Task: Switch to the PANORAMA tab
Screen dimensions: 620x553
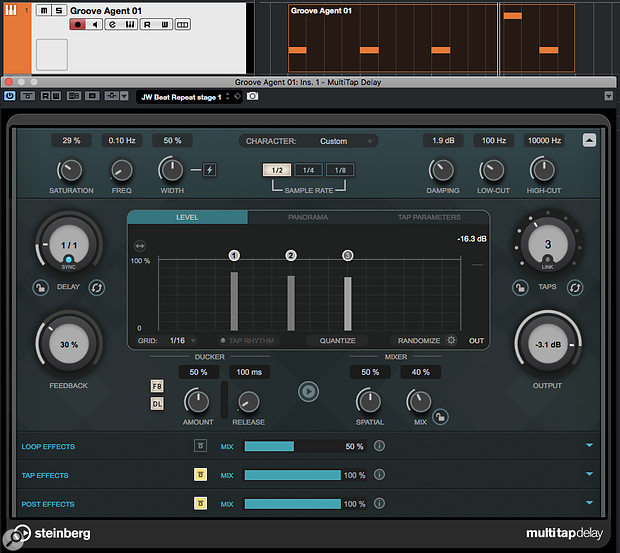Action: click(308, 217)
